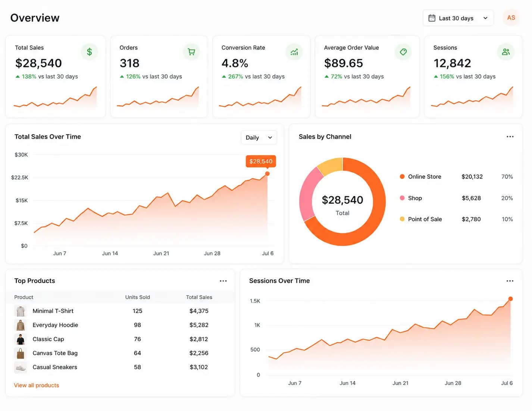Click the Point of Sale legend label
Image resolution: width=532 pixels, height=411 pixels.
coord(425,219)
